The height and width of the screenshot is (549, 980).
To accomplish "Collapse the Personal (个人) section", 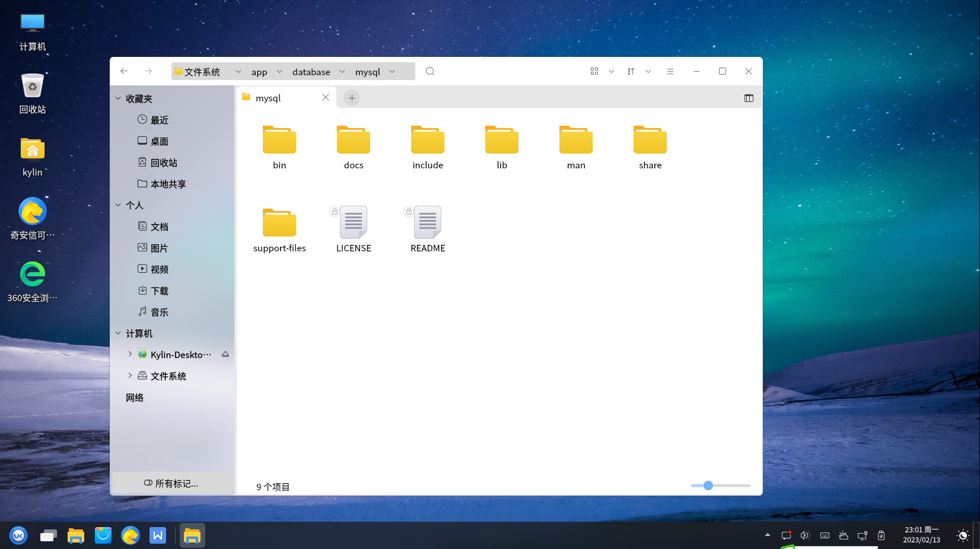I will [x=118, y=205].
